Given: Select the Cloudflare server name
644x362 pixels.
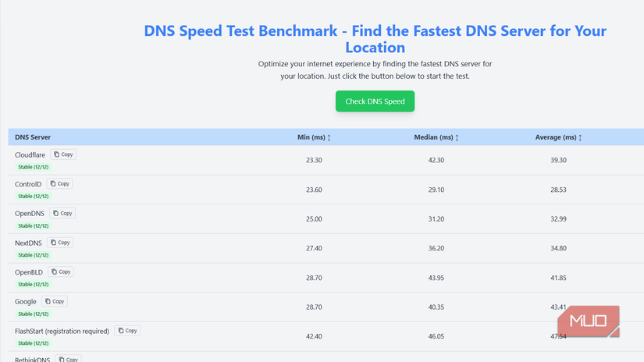Looking at the screenshot, I should pos(30,155).
